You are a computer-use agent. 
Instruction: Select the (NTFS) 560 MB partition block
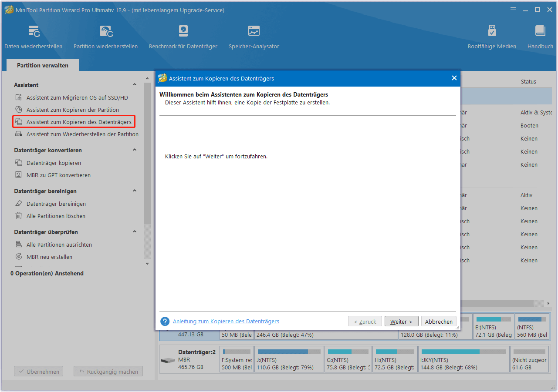(532, 326)
